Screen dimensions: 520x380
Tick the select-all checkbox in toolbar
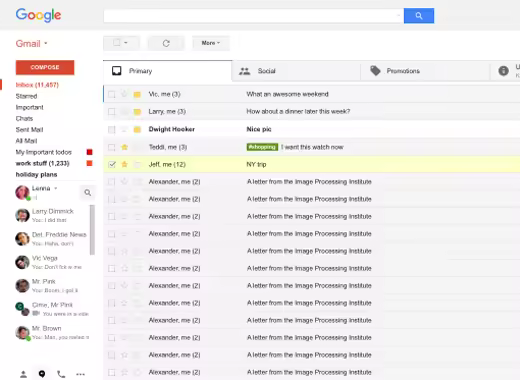click(117, 43)
